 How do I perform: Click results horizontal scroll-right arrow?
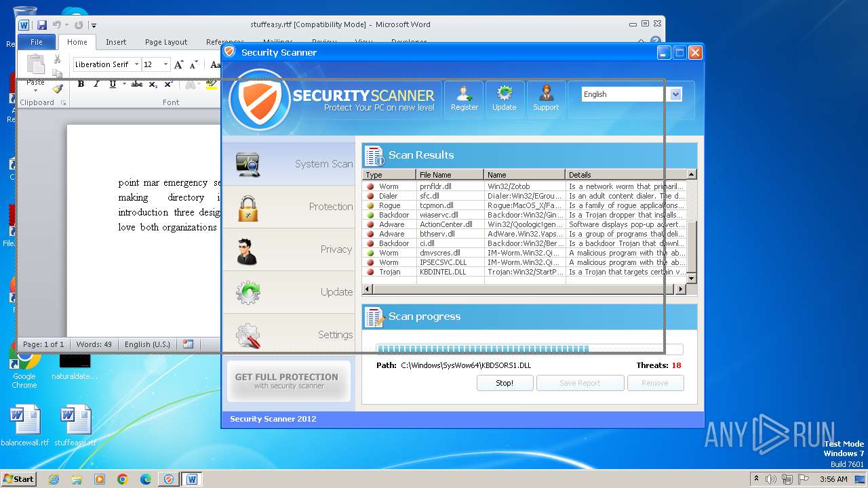pyautogui.click(x=681, y=289)
